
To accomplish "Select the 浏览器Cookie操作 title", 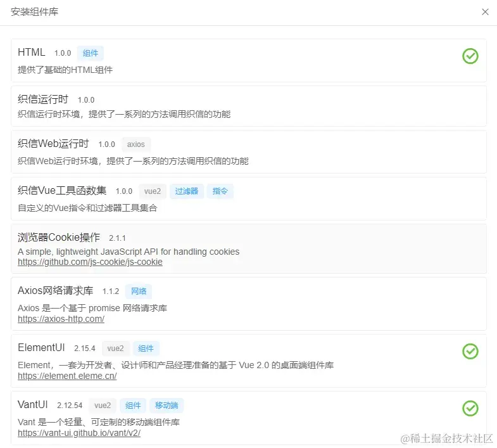I will pyautogui.click(x=59, y=238).
